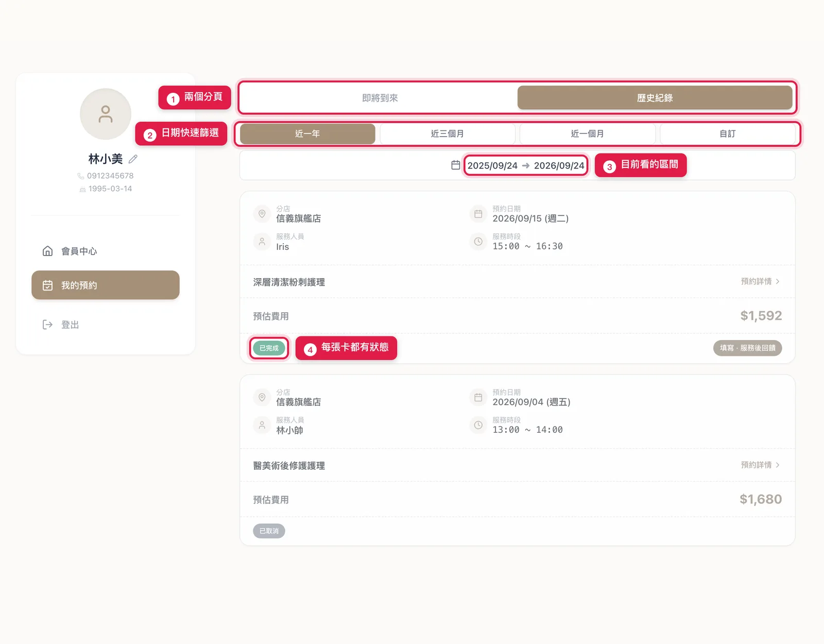Viewport: 824px width, 644px height.
Task: Click the member name 林小美
Action: pos(106,159)
